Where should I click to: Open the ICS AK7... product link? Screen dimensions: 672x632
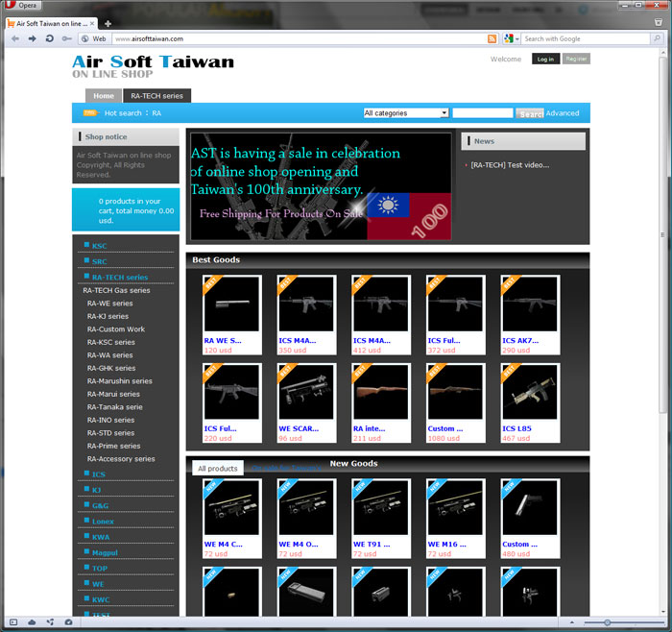520,340
